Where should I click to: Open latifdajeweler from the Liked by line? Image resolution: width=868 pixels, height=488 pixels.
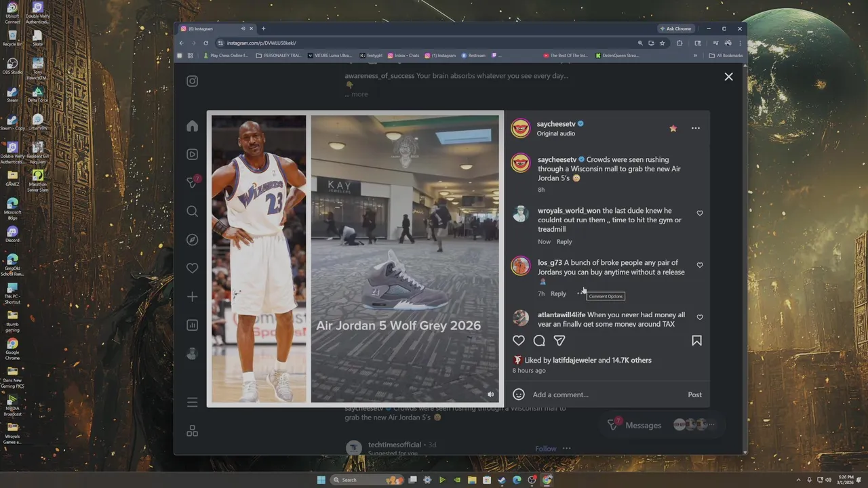click(x=574, y=360)
